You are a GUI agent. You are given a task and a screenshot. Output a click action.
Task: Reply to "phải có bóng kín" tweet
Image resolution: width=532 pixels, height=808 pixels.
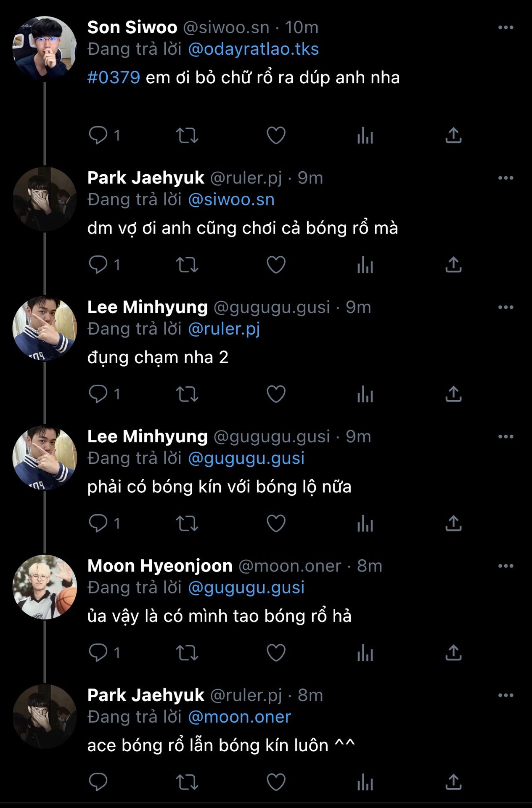point(98,524)
